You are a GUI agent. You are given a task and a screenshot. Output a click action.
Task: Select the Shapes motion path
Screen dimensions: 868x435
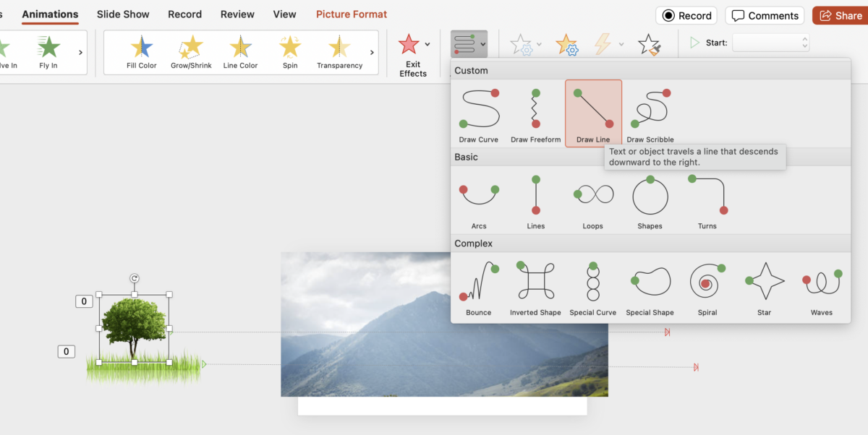tap(650, 201)
